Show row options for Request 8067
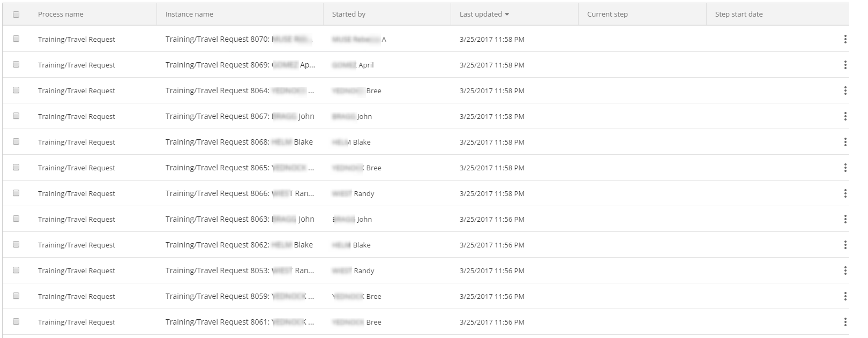The width and height of the screenshot is (868, 338). [x=845, y=116]
